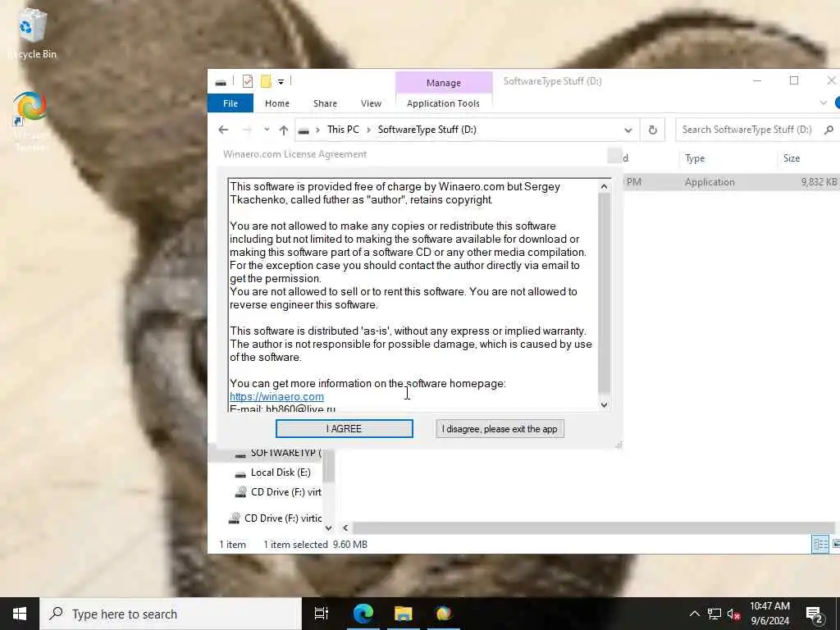Viewport: 840px width, 630px height.
Task: Open File Explorer taskbar icon
Action: click(404, 614)
